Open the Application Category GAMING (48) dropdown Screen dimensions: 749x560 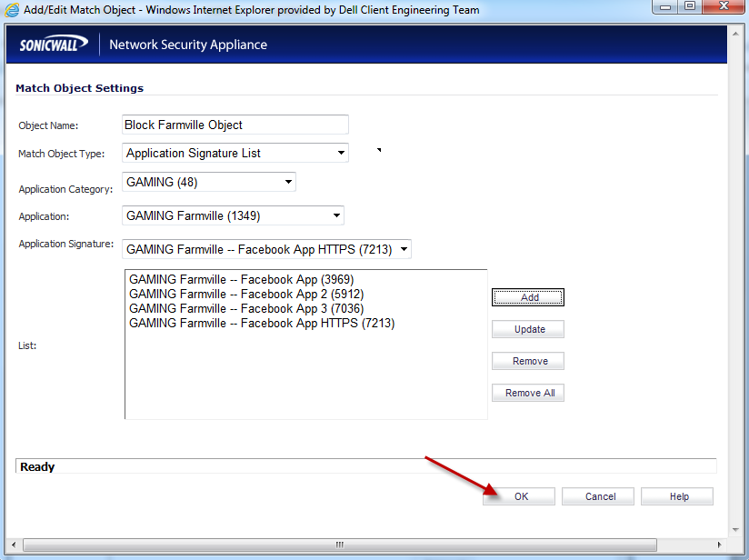(209, 182)
